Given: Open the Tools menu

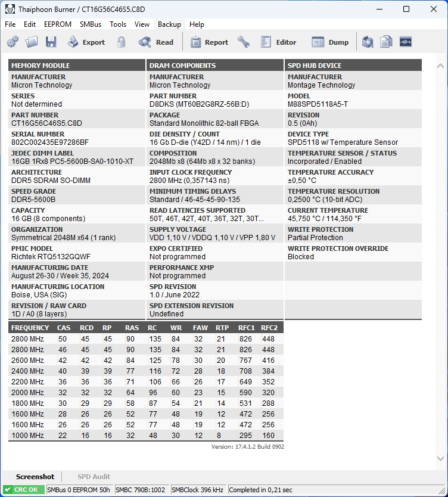Looking at the screenshot, I should (x=118, y=24).
